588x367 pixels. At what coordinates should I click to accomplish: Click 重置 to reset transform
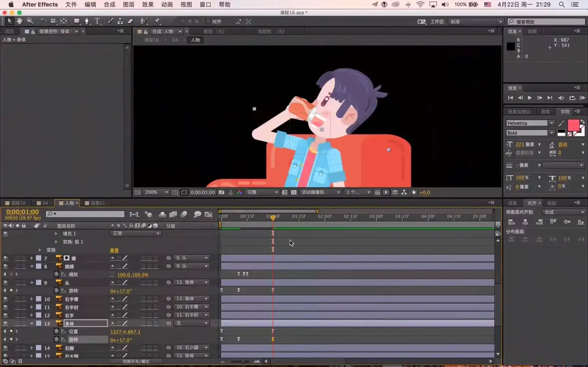click(114, 250)
